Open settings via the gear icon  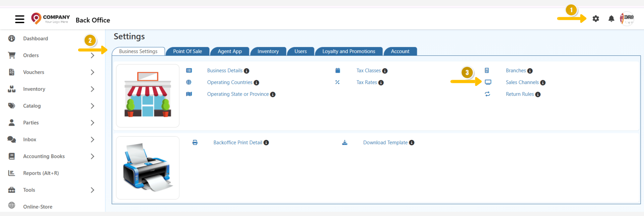click(596, 19)
